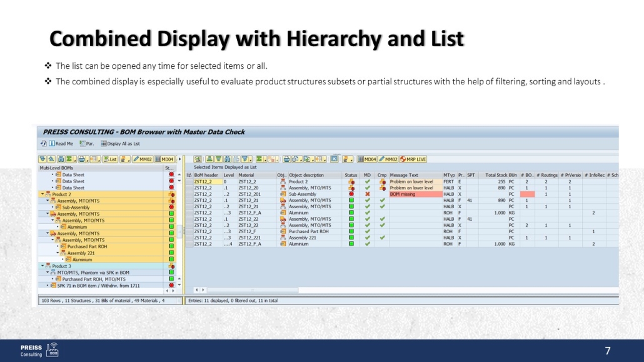Click the select-all rows icon in list header

[189, 175]
